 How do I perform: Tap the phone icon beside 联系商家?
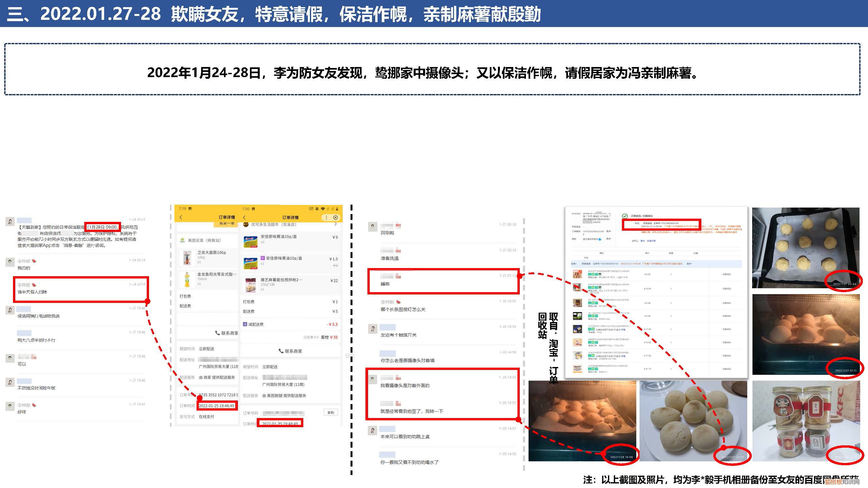tap(217, 333)
